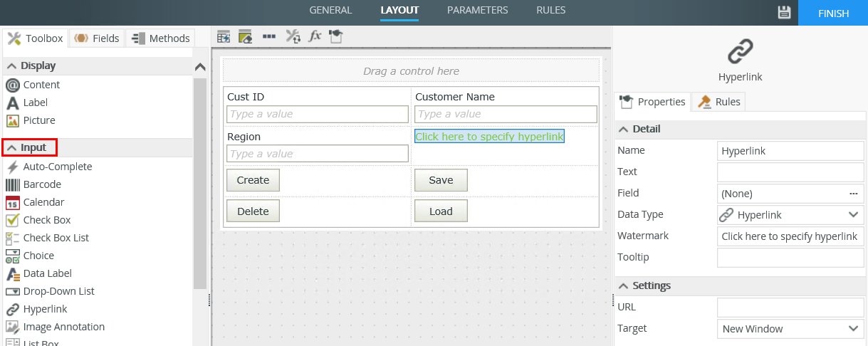This screenshot has width=868, height=346.
Task: Select the 'Region' label on canvas
Action: click(x=244, y=137)
